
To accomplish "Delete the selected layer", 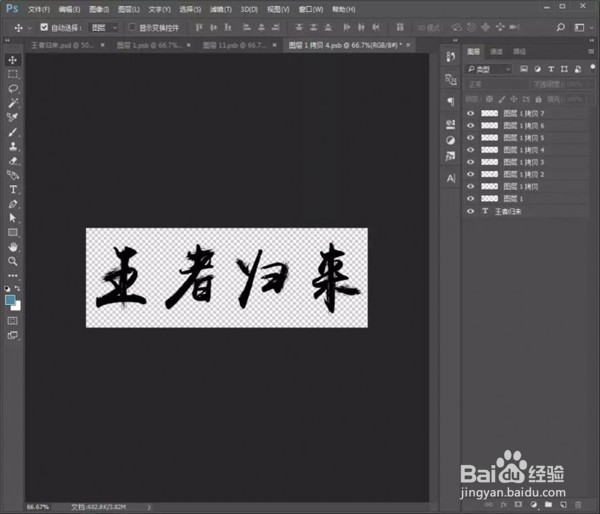I will pos(578,505).
